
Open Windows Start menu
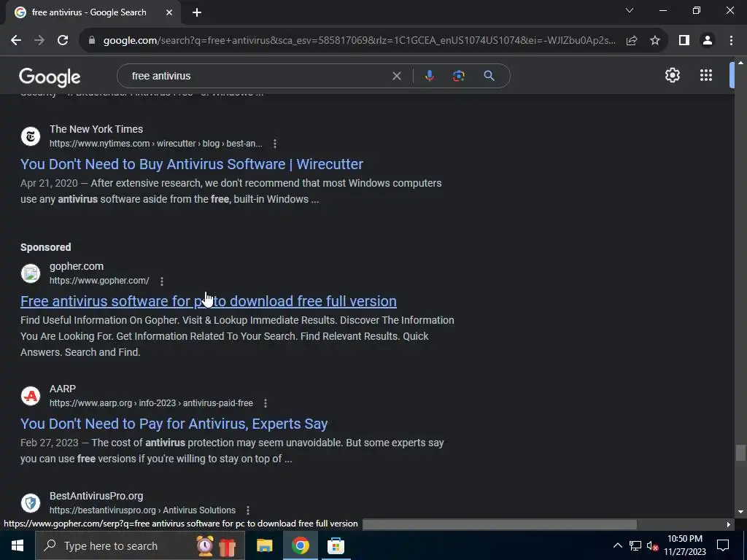point(18,545)
